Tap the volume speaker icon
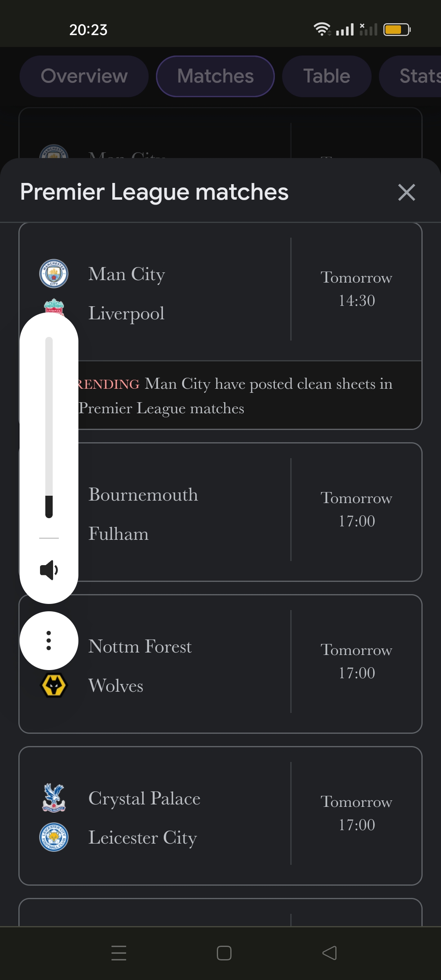 click(49, 570)
